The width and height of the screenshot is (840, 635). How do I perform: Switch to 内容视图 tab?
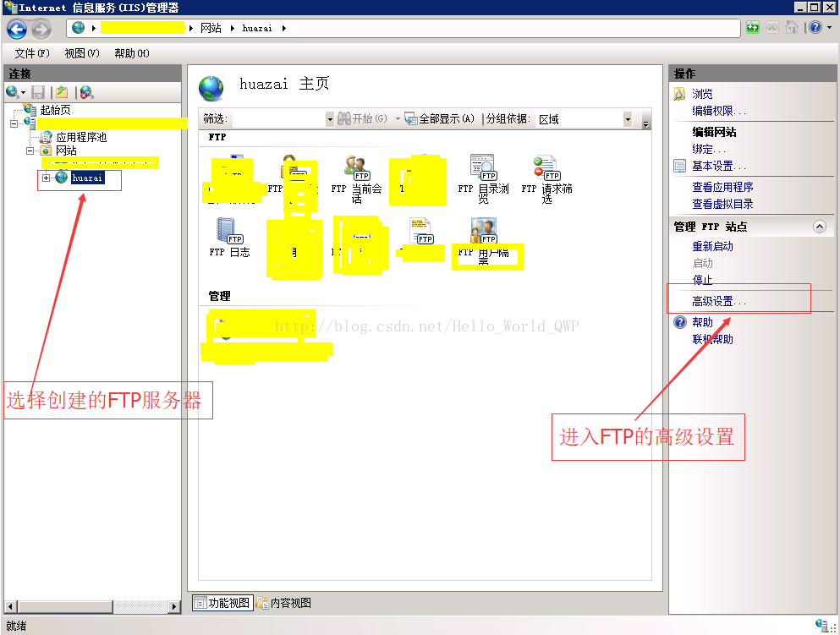click(284, 603)
